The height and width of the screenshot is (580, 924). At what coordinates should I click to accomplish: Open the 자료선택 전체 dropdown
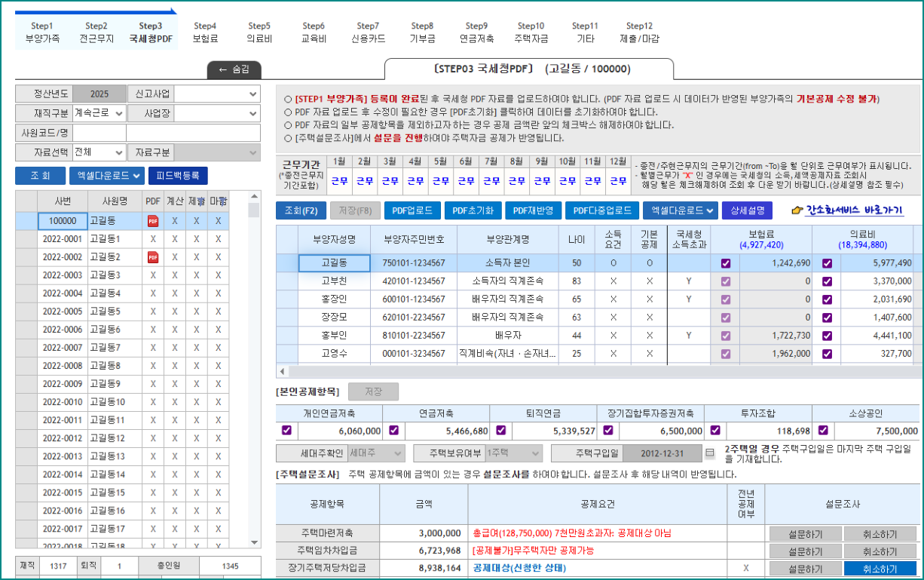click(x=99, y=152)
